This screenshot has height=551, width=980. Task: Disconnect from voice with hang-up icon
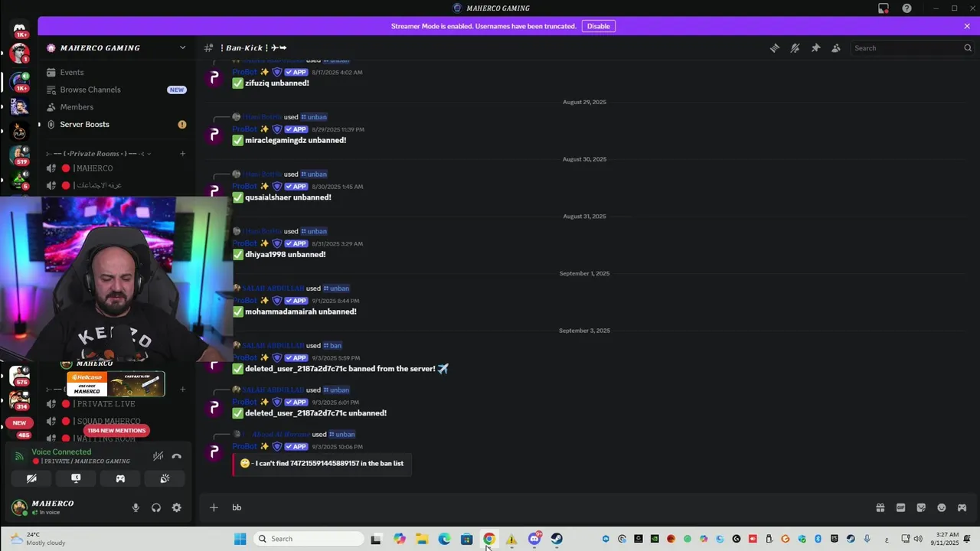point(177,456)
